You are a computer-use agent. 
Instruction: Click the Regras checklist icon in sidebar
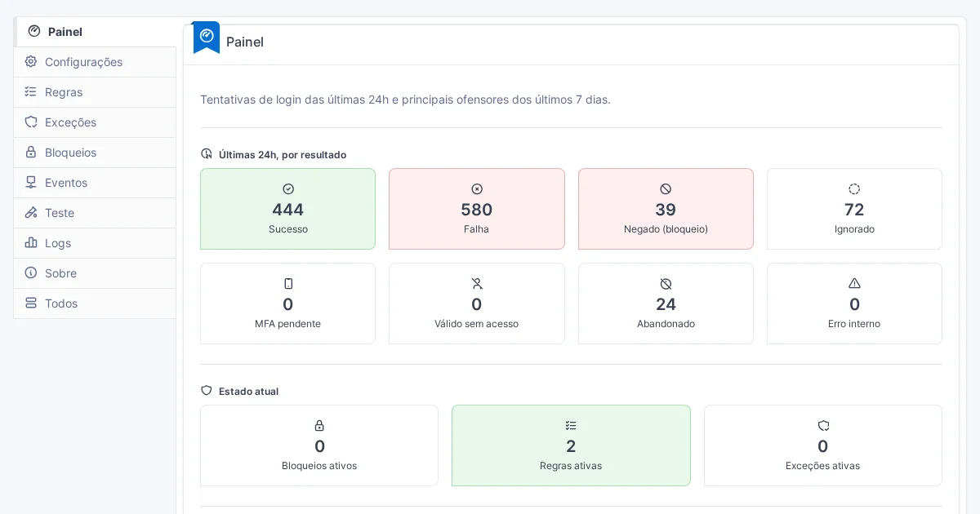[31, 91]
